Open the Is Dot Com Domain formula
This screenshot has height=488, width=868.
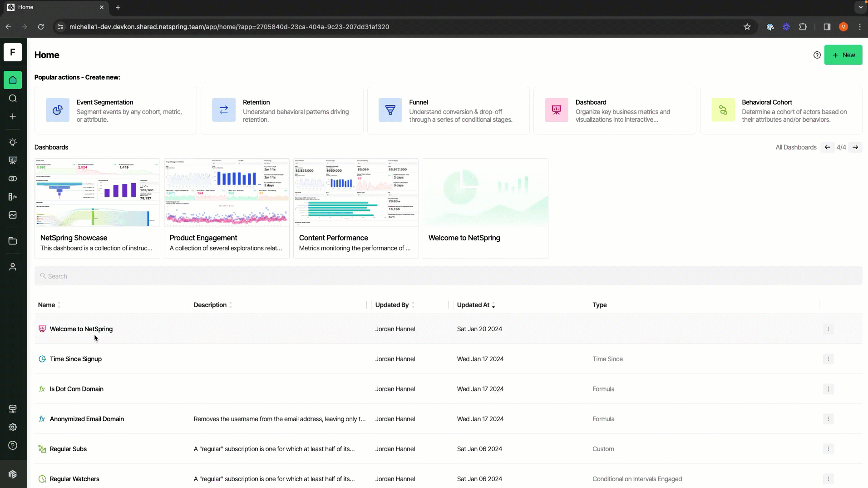pyautogui.click(x=77, y=389)
